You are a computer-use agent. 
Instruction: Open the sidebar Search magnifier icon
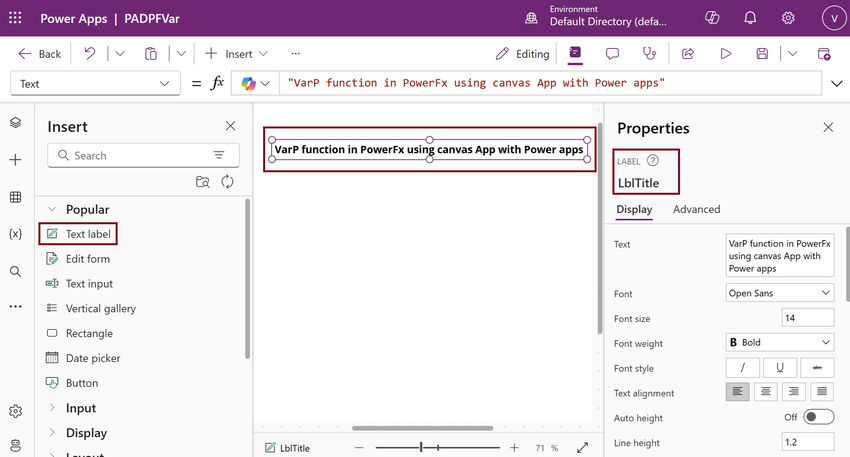(15, 271)
